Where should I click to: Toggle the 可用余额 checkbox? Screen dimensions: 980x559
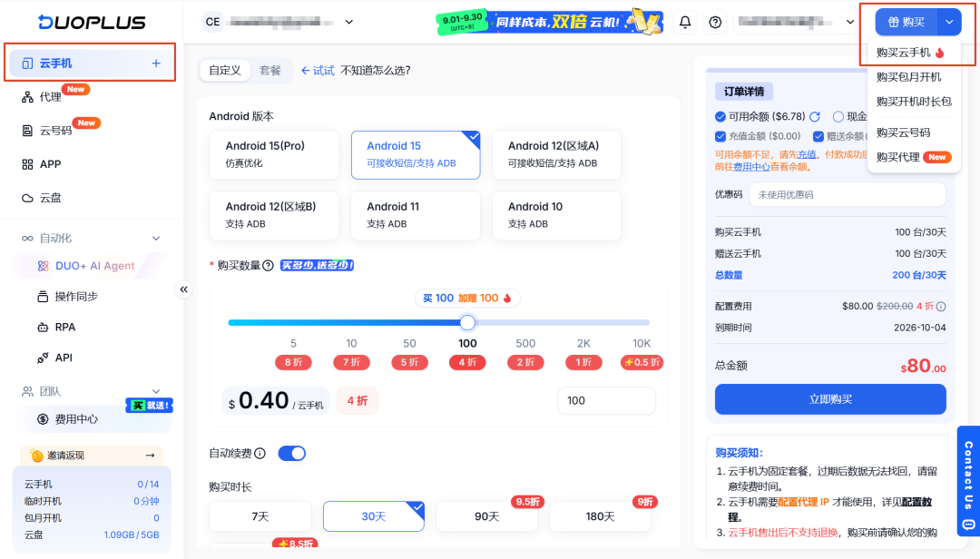pos(720,117)
